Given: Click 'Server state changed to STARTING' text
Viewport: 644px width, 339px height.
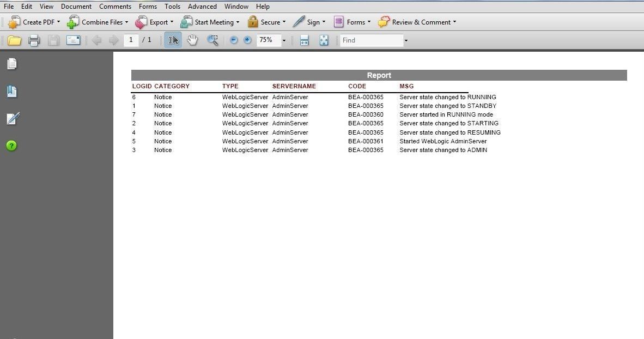Looking at the screenshot, I should (449, 123).
